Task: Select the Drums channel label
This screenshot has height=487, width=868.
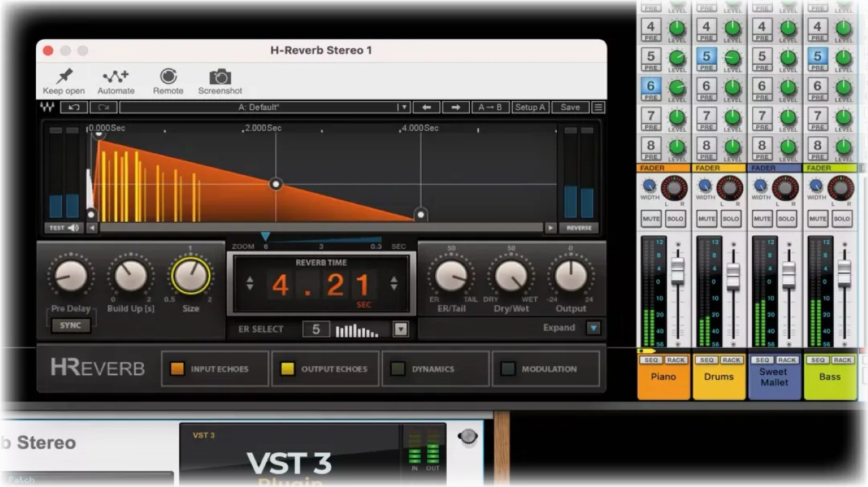Action: point(719,376)
